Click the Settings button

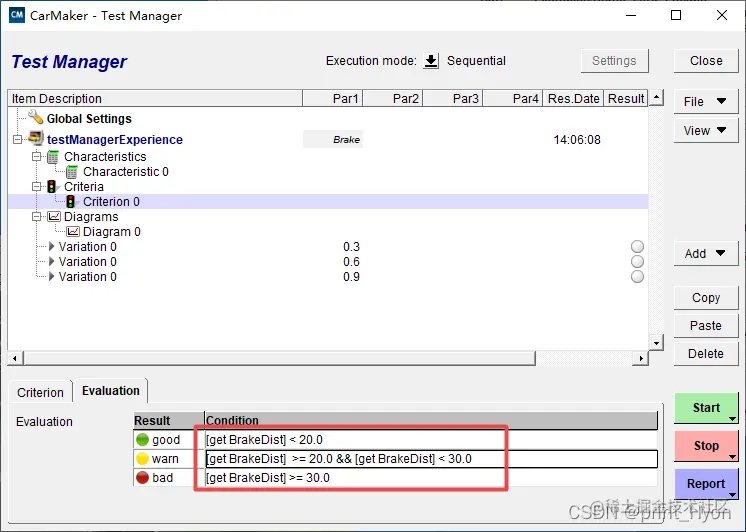614,61
